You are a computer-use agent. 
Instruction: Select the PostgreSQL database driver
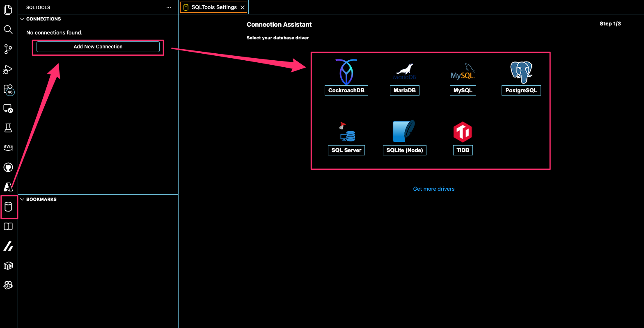(521, 90)
